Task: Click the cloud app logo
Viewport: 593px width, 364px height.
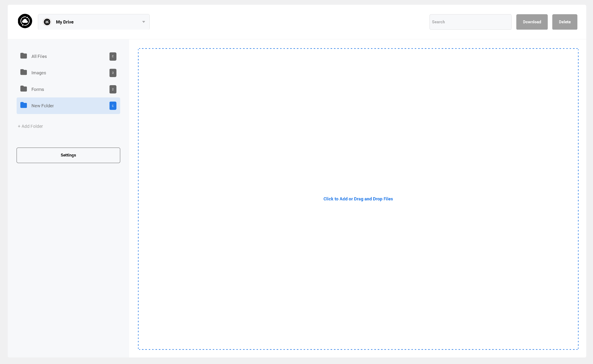Action: (25, 21)
